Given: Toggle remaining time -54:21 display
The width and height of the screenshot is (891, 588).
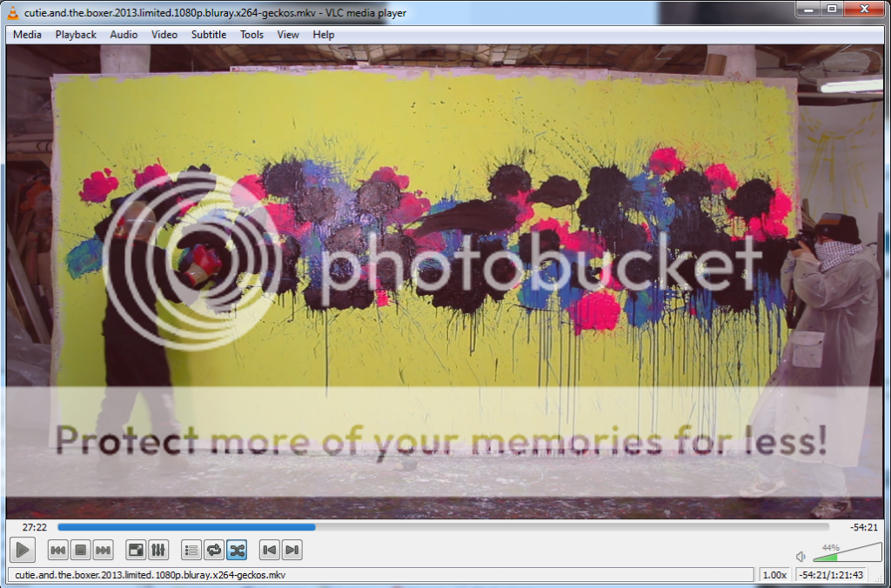Looking at the screenshot, I should click(x=864, y=527).
